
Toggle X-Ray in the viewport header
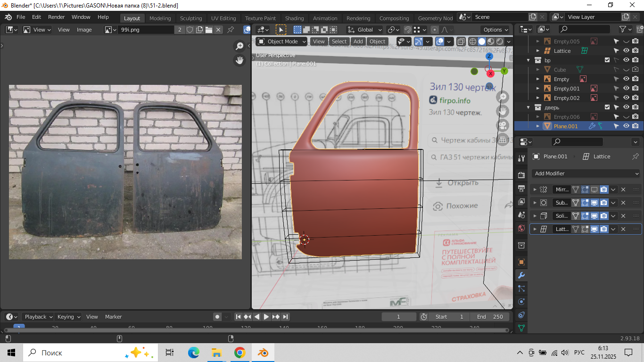pos(461,41)
